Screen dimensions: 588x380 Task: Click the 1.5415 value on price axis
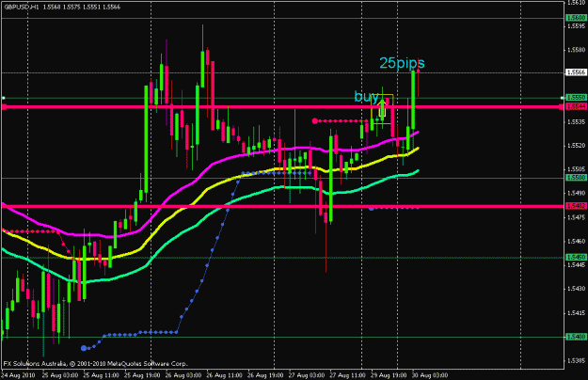pyautogui.click(x=576, y=313)
